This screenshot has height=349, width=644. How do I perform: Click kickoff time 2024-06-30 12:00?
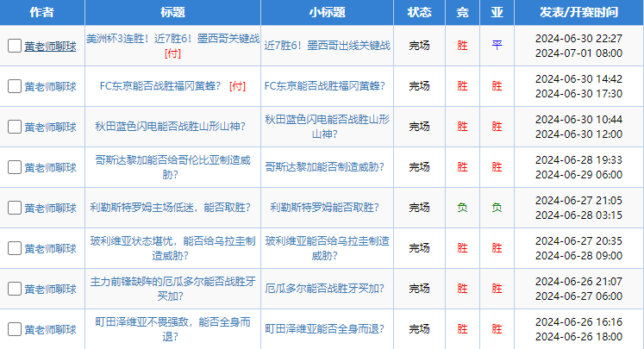click(578, 134)
